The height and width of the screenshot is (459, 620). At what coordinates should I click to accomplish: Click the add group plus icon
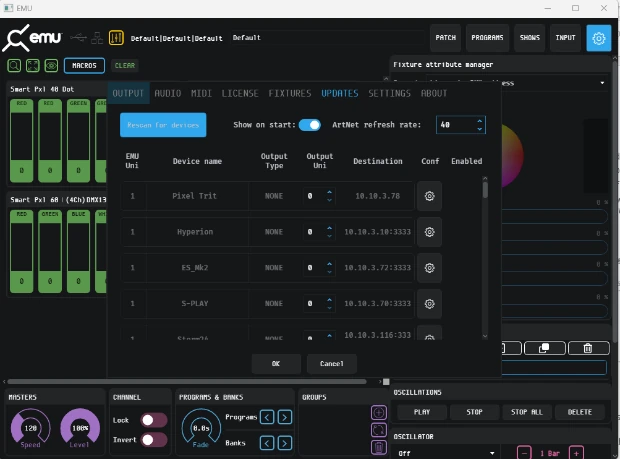tap(378, 413)
